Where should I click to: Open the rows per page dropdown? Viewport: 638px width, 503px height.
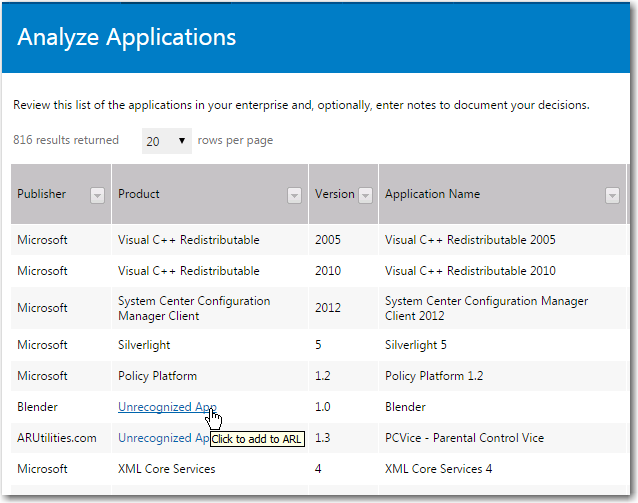pyautogui.click(x=167, y=141)
